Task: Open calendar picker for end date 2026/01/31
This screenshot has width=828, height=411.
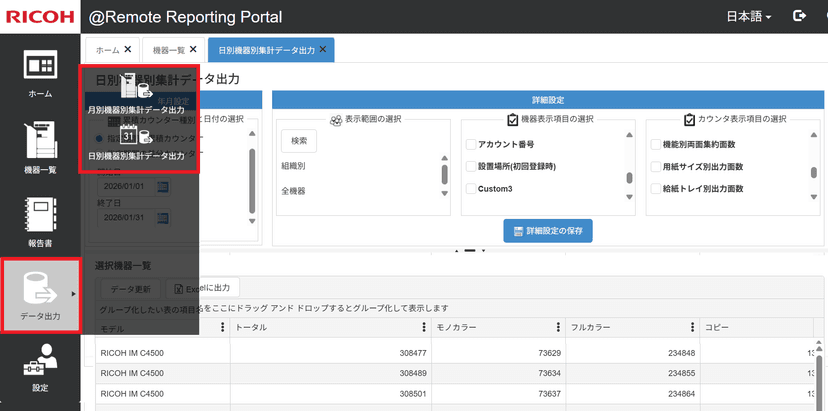Action: click(x=163, y=218)
